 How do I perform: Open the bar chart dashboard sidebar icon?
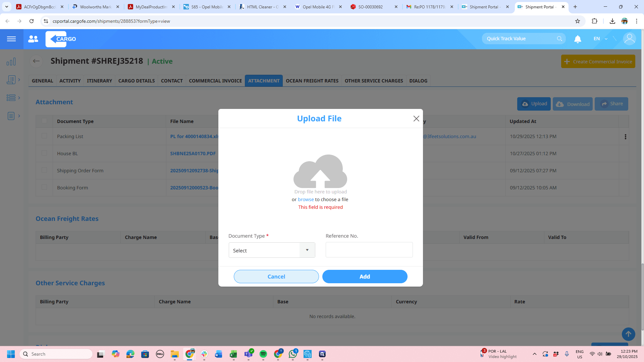coord(11,62)
